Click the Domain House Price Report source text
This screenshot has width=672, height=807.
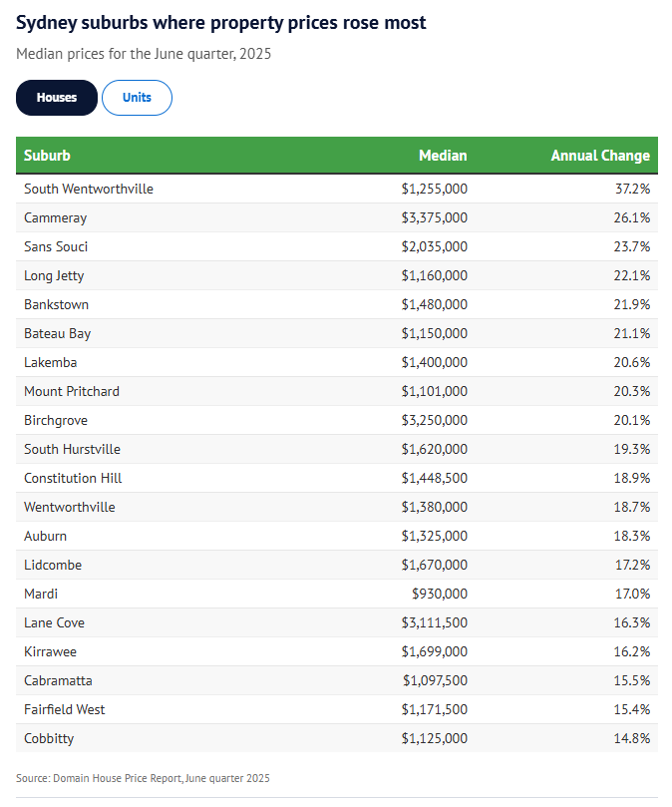click(143, 778)
